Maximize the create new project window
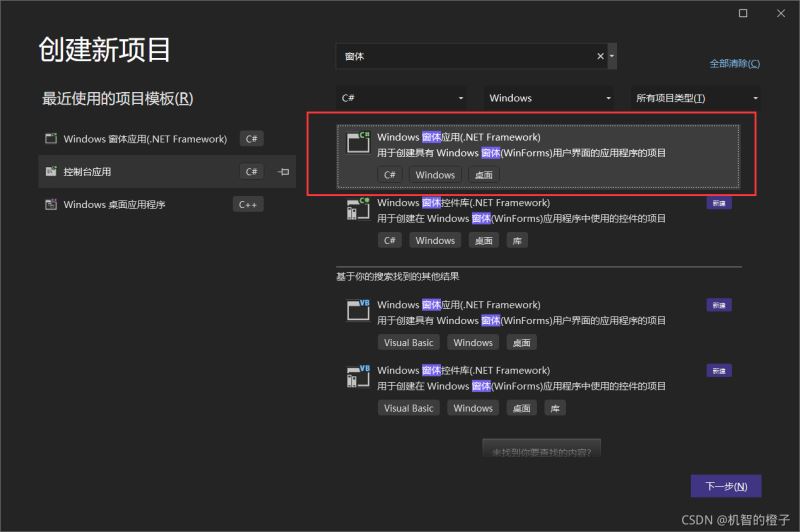This screenshot has height=532, width=800. coord(743,13)
